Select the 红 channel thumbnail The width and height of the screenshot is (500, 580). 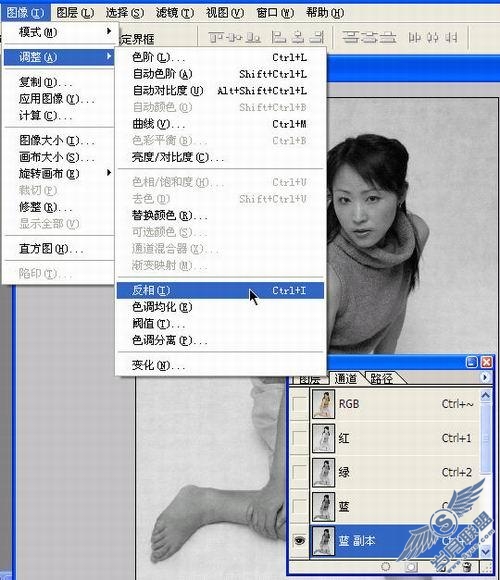pyautogui.click(x=324, y=438)
